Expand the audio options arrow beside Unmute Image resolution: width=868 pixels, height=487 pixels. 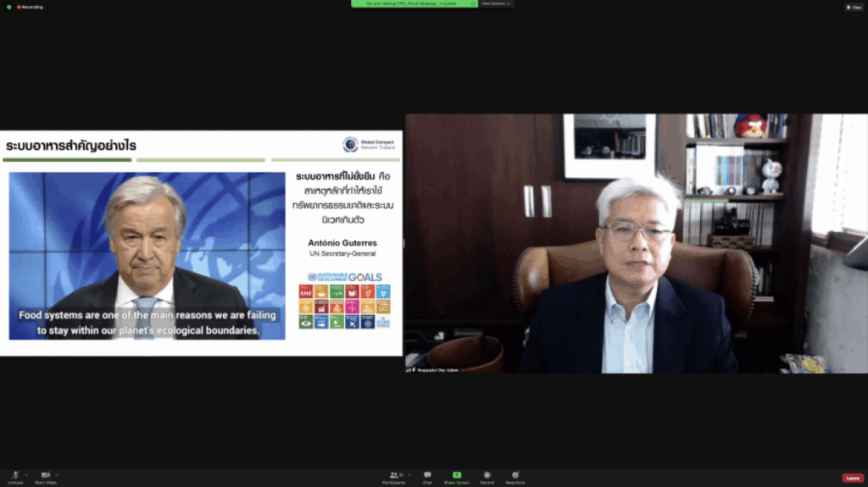26,475
